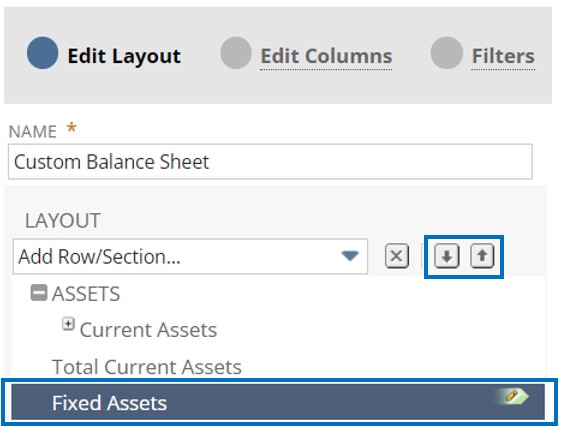Move selected row up with arrow icon
The image size is (561, 427).
[482, 256]
